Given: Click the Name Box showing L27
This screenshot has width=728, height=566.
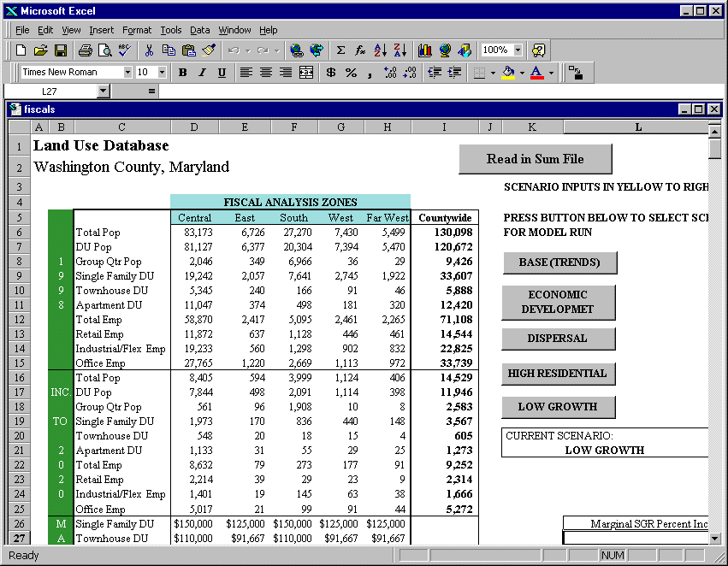Looking at the screenshot, I should pyautogui.click(x=51, y=91).
